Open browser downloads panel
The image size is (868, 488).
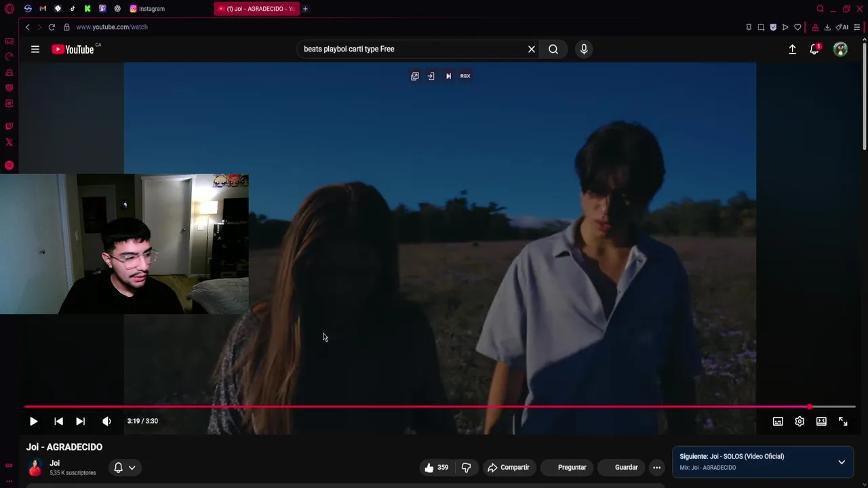[827, 27]
